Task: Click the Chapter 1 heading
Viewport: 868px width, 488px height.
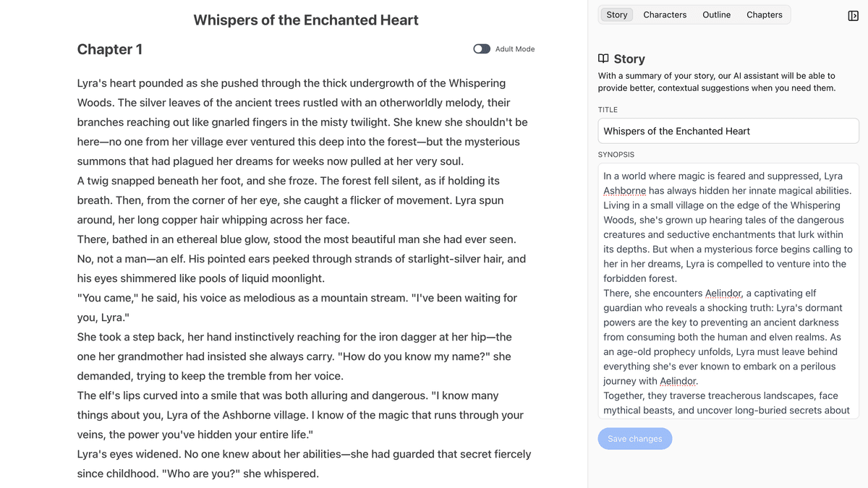Action: pyautogui.click(x=110, y=49)
